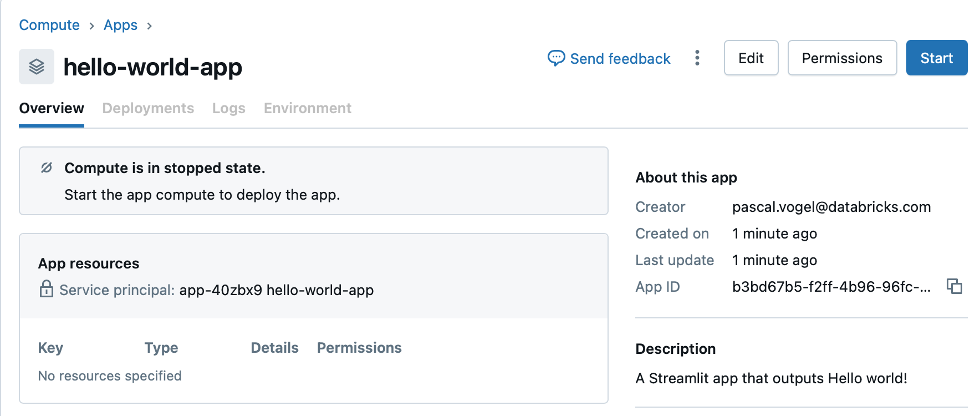Go to Apps breadcrumb link

pos(120,25)
